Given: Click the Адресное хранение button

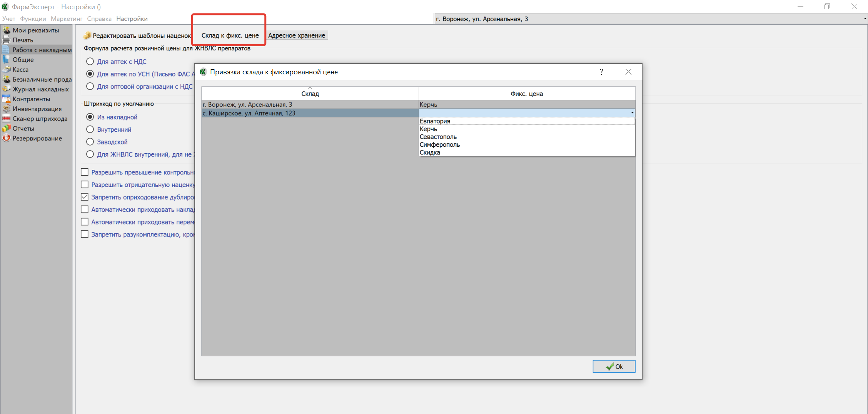Looking at the screenshot, I should tap(296, 35).
